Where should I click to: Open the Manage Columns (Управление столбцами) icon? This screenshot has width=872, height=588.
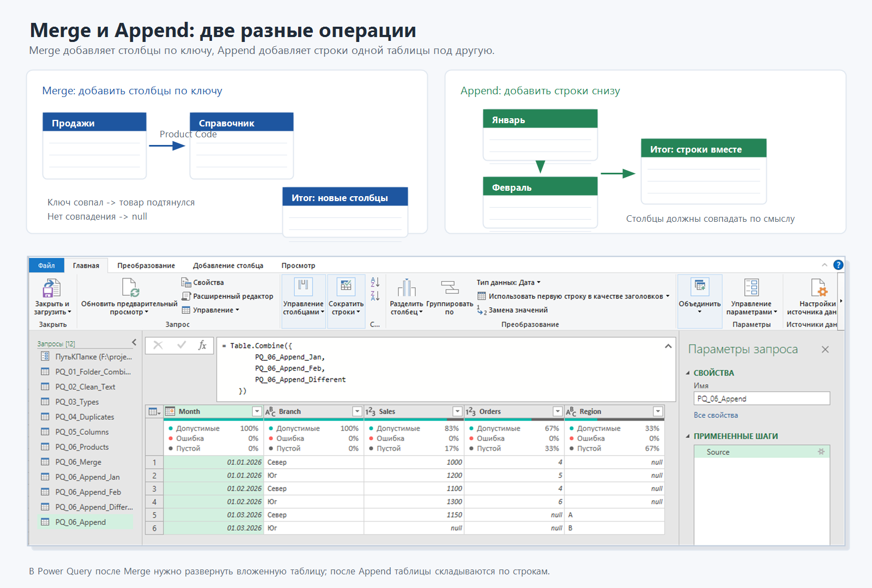(304, 286)
